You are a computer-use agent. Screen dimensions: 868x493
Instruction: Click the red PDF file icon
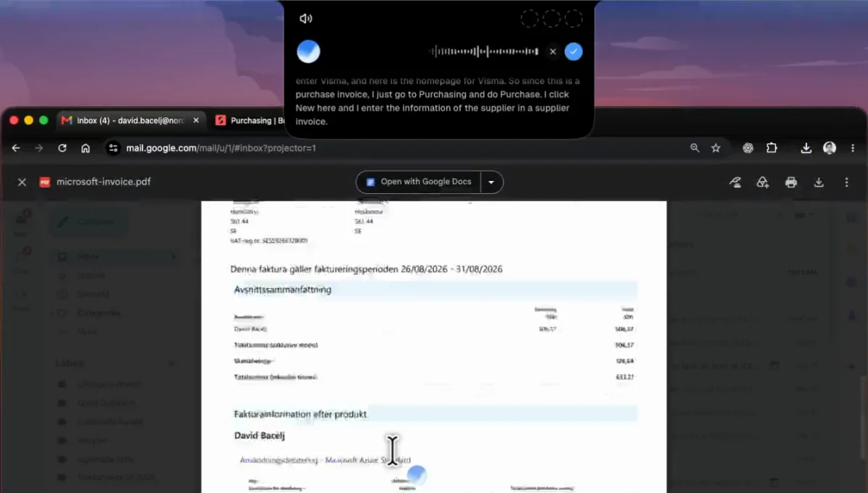(45, 182)
